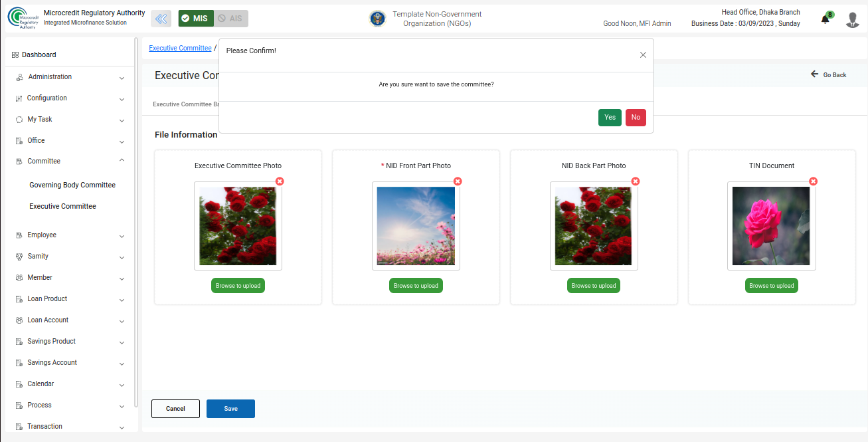Collapse sidebar with double-chevron icon
Screen dimensions: 868x442
(x=161, y=19)
